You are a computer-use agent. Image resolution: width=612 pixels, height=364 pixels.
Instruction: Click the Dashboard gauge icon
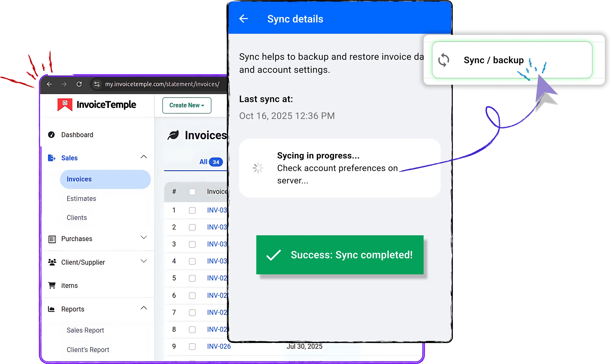51,135
